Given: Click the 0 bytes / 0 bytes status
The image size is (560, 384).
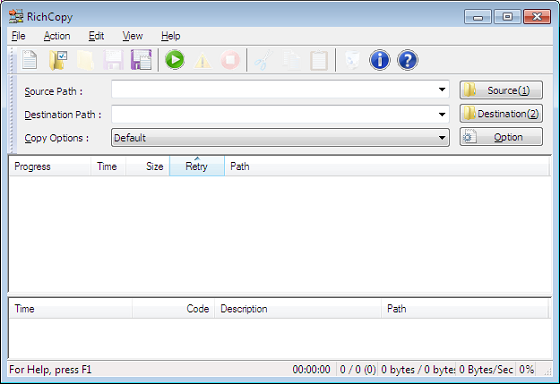Looking at the screenshot, I should [x=418, y=369].
